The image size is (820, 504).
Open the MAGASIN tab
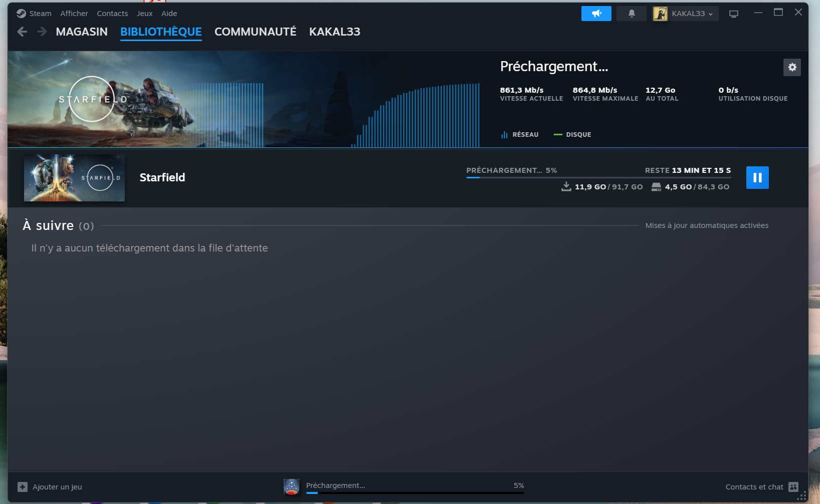[82, 32]
